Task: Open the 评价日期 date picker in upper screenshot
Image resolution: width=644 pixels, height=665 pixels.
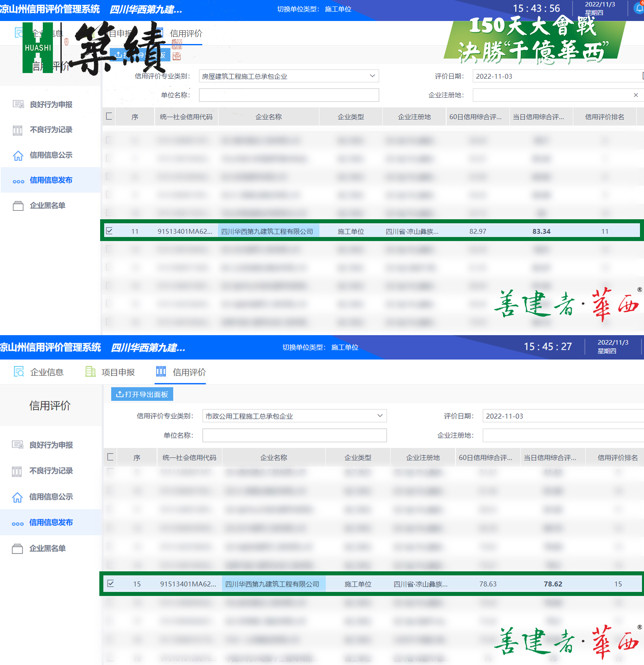Action: click(558, 76)
